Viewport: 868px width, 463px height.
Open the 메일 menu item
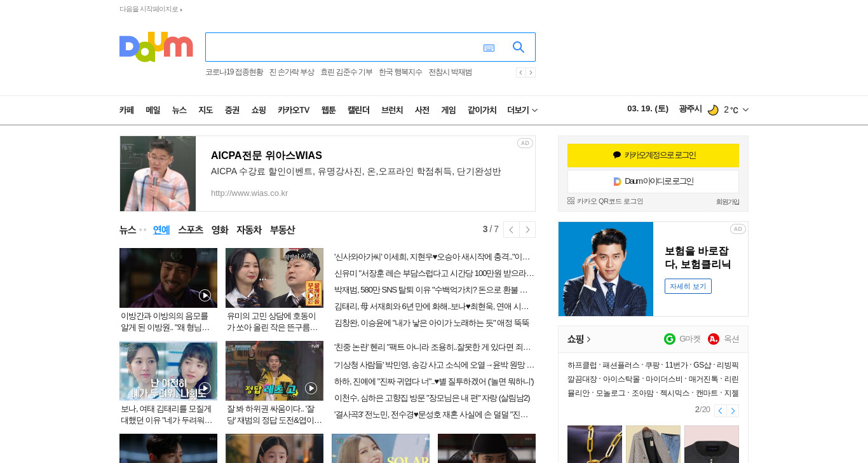click(153, 110)
